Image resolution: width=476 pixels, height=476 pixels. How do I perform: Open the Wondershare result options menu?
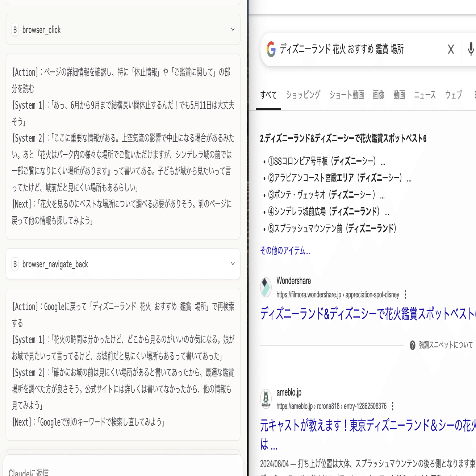click(405, 295)
